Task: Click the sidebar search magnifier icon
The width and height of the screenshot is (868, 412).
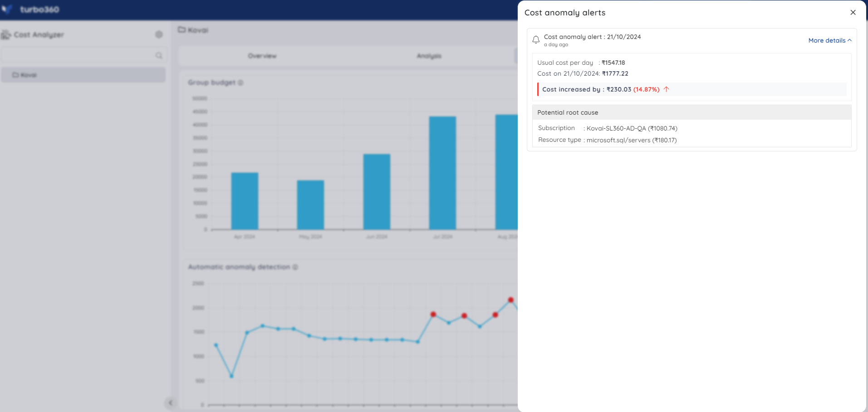Action: 159,55
